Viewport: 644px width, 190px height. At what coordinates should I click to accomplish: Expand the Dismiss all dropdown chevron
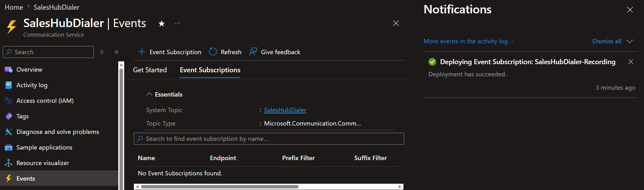coord(630,41)
